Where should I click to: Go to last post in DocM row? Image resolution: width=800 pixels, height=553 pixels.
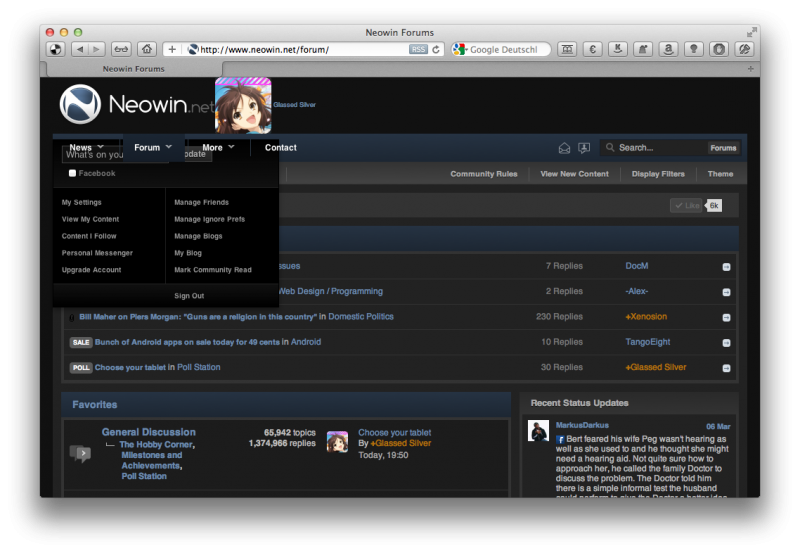tap(726, 267)
